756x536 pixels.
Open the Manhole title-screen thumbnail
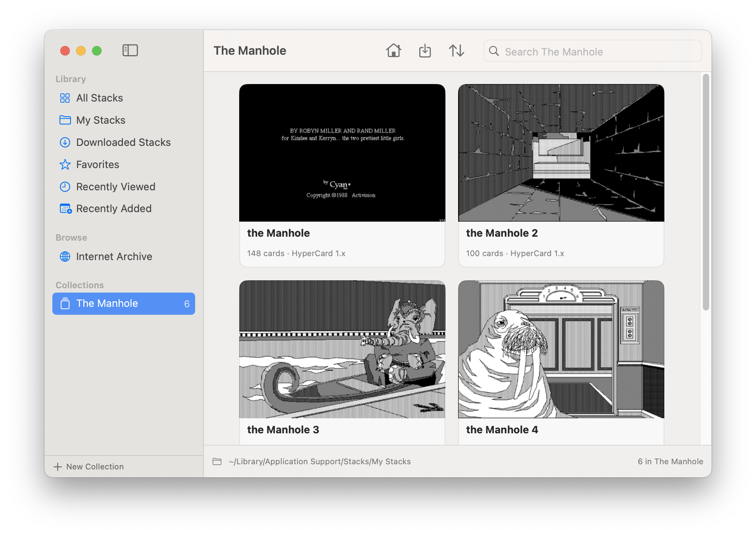pos(342,153)
